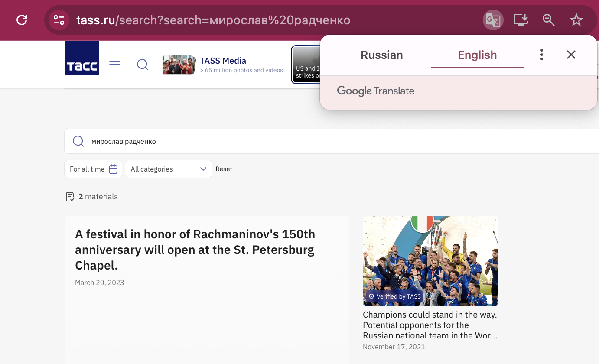Switch to Russian tab in translate popup

click(381, 55)
